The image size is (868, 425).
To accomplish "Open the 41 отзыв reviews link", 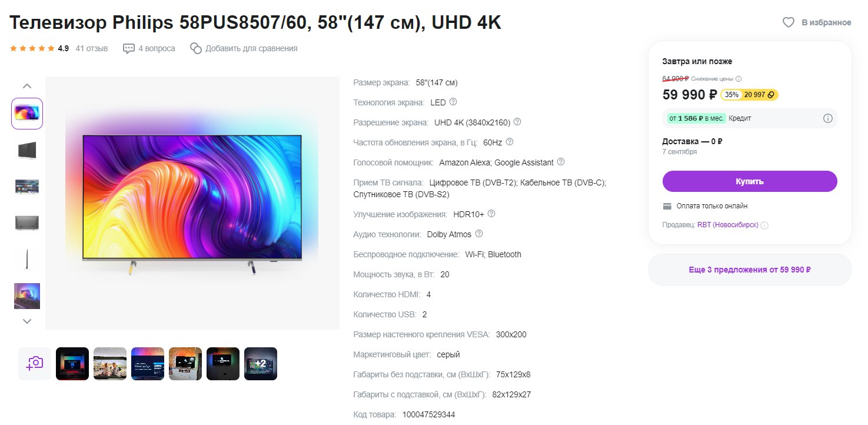I will [x=92, y=48].
